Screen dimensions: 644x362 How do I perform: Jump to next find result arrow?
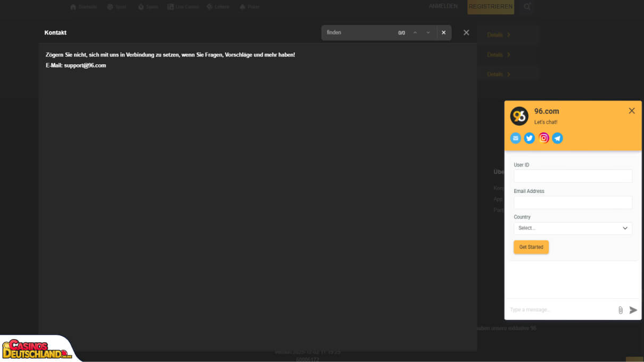428,32
